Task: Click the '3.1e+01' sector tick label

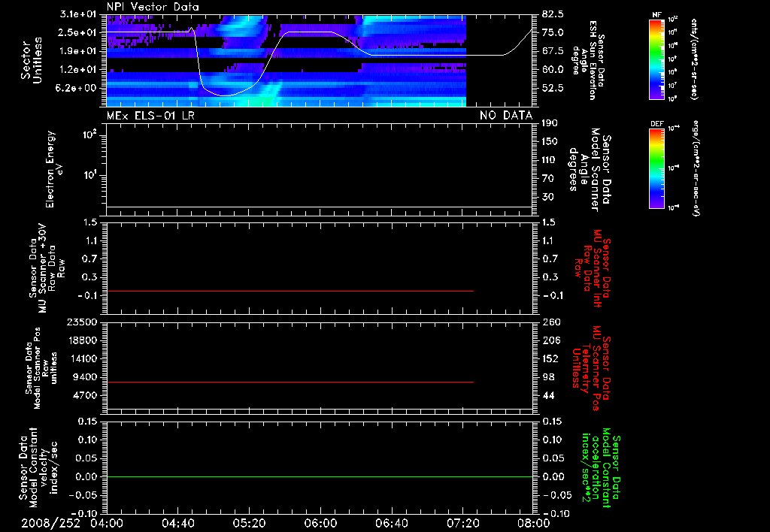Action: 77,14
